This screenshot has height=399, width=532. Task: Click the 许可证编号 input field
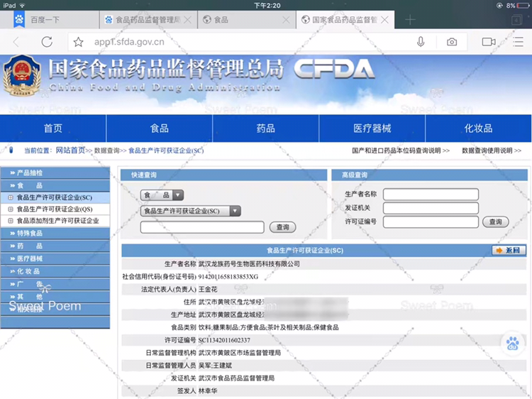click(x=431, y=222)
